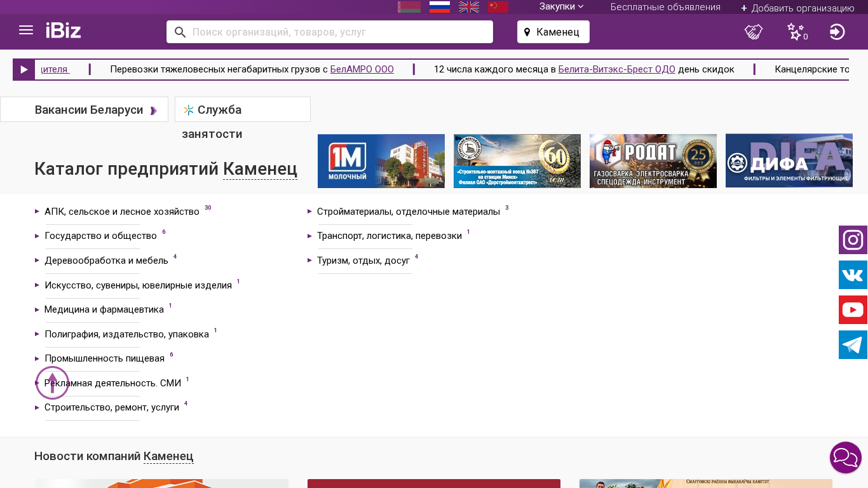Open favorites star icon
The height and width of the screenshot is (488, 868).
(796, 32)
